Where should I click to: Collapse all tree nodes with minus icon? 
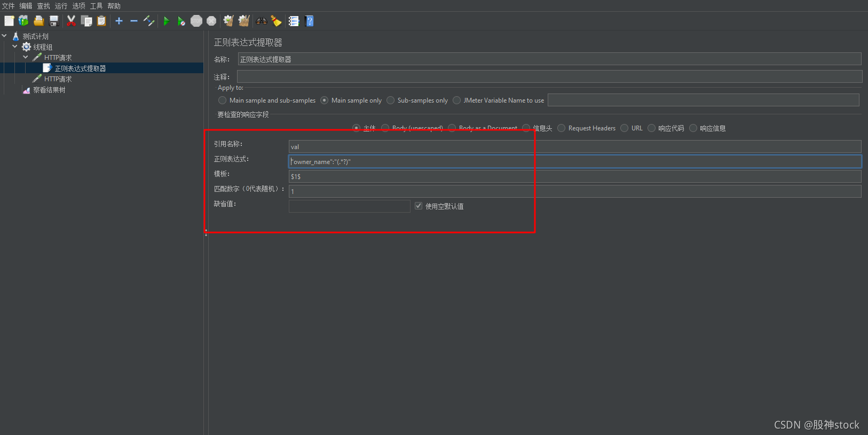point(134,21)
